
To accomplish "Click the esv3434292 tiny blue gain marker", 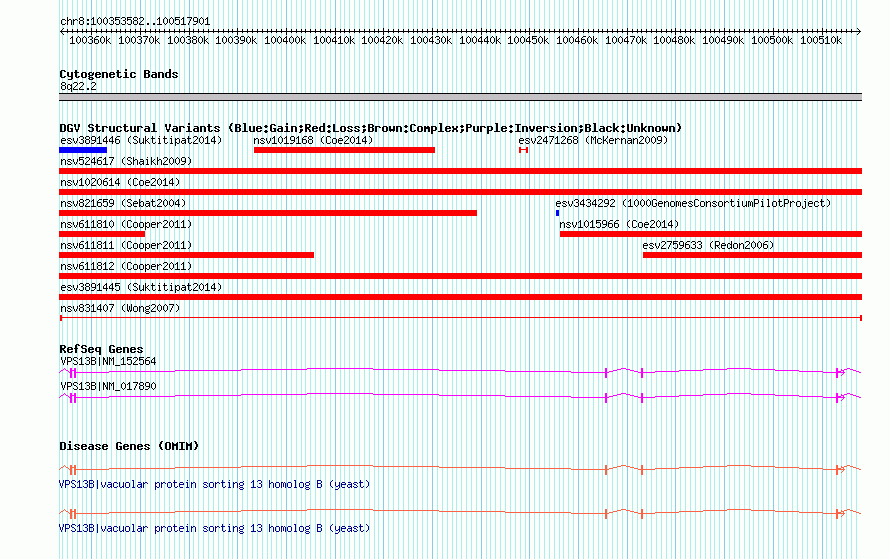I will pyautogui.click(x=557, y=213).
